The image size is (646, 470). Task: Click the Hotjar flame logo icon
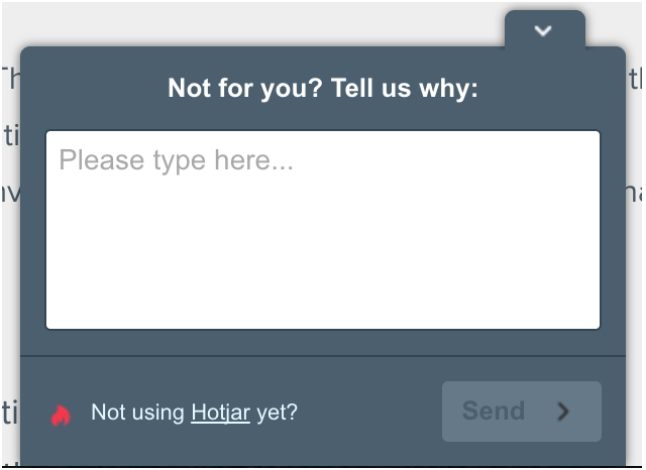tap(61, 414)
